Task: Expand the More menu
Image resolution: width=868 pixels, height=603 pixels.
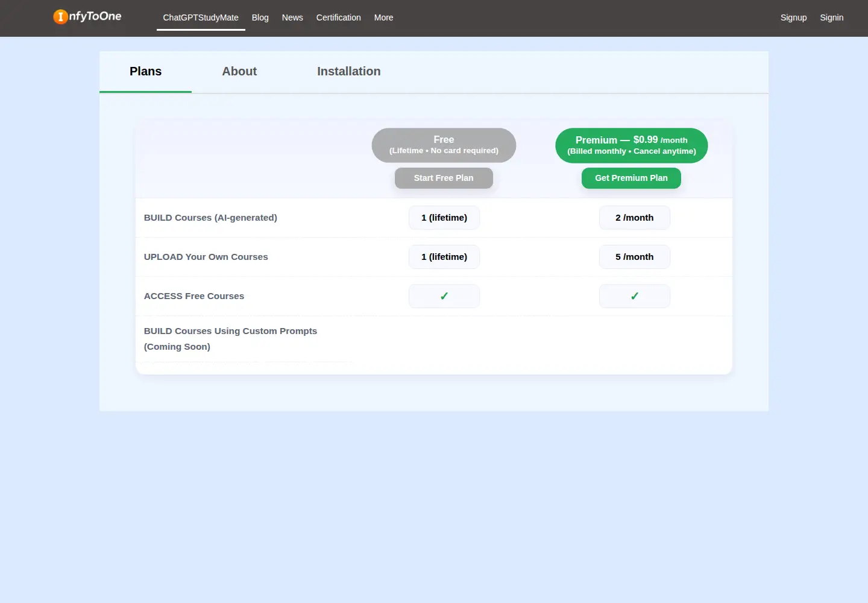Action: tap(383, 17)
